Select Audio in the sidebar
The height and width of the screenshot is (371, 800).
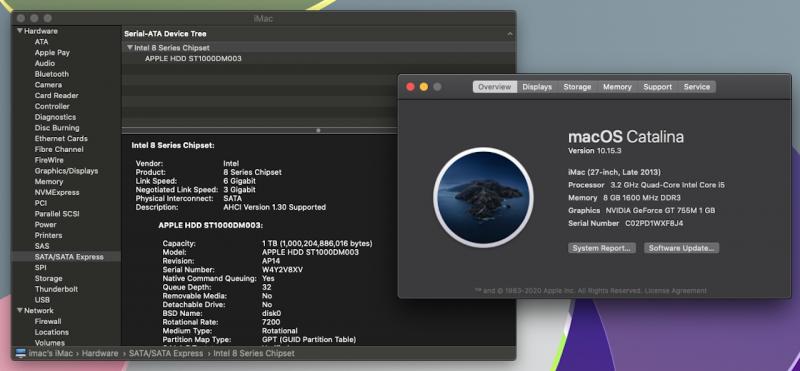click(44, 63)
